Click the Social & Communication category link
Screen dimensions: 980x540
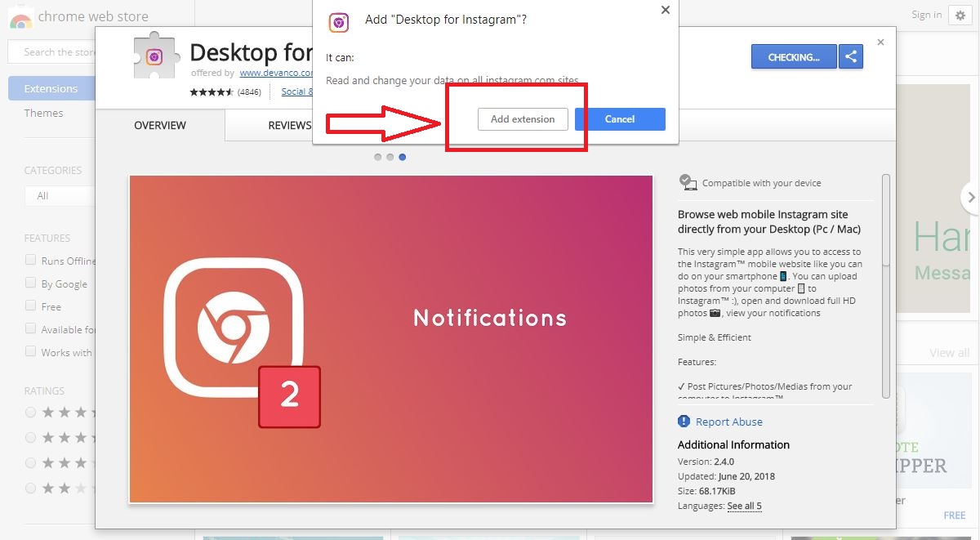(297, 91)
